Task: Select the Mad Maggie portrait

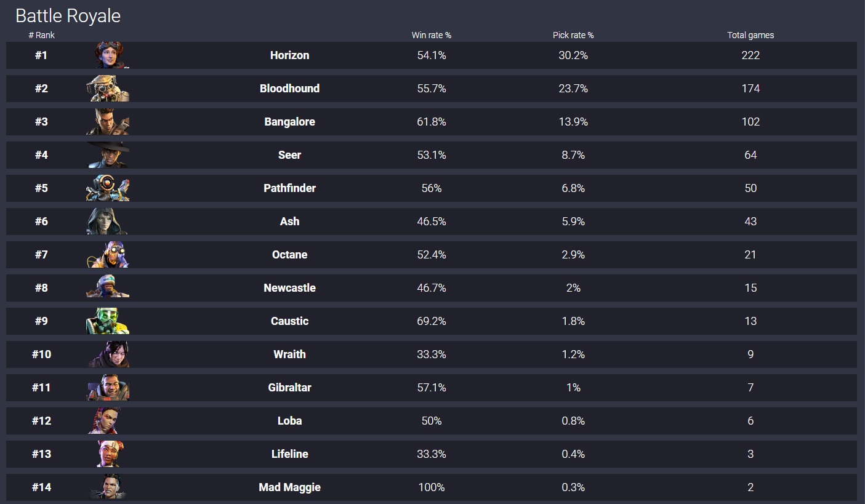Action: [108, 487]
